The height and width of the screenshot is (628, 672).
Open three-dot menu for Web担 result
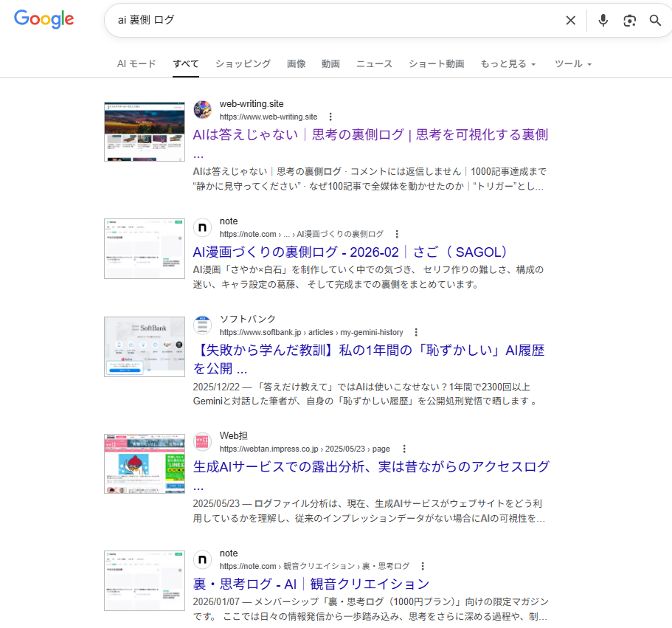(x=403, y=449)
